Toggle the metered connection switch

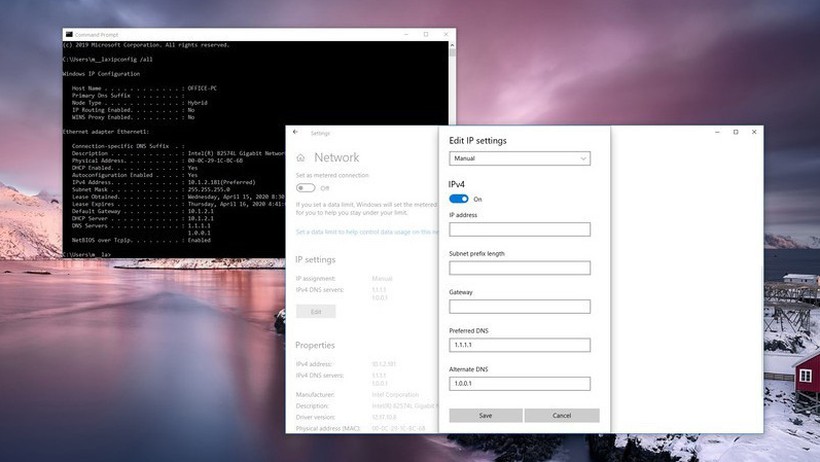[305, 188]
